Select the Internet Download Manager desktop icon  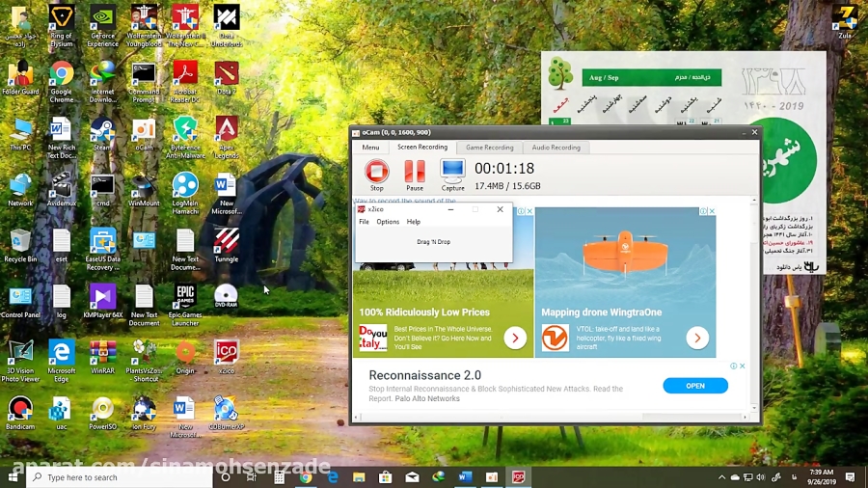102,82
